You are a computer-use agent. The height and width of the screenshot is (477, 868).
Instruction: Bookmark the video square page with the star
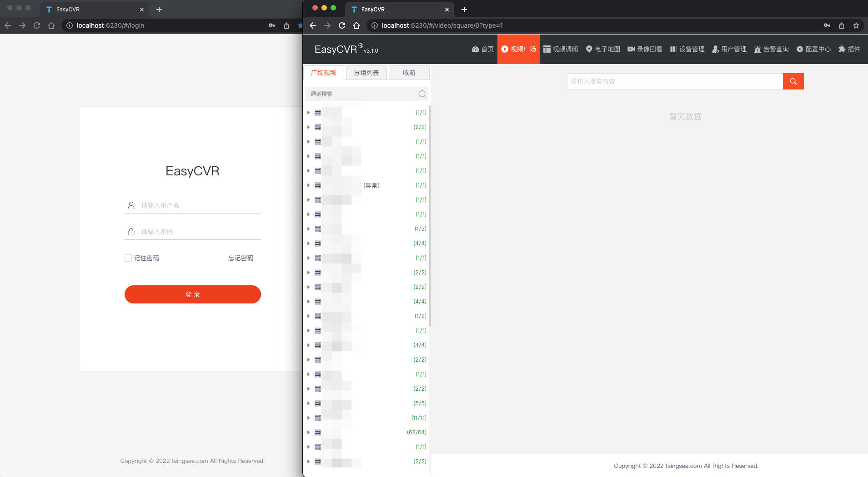(856, 25)
